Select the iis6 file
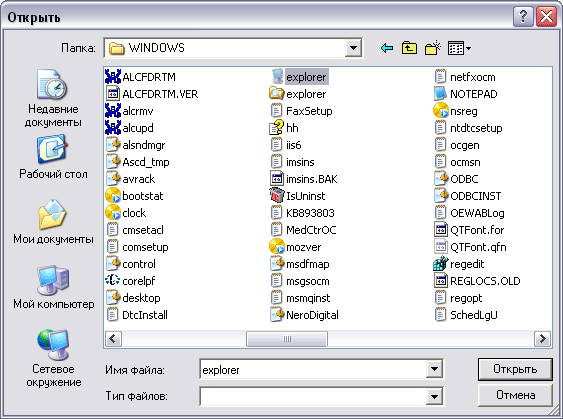This screenshot has width=563, height=419. tap(286, 145)
